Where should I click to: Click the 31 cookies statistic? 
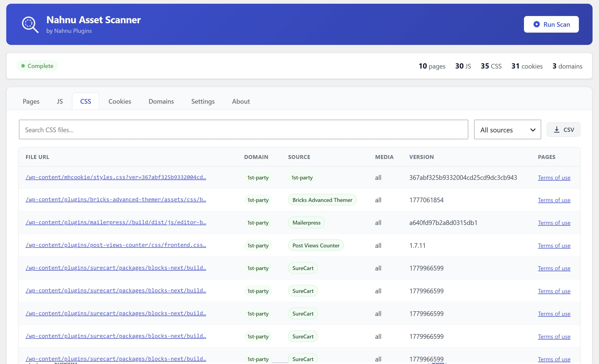pos(527,66)
